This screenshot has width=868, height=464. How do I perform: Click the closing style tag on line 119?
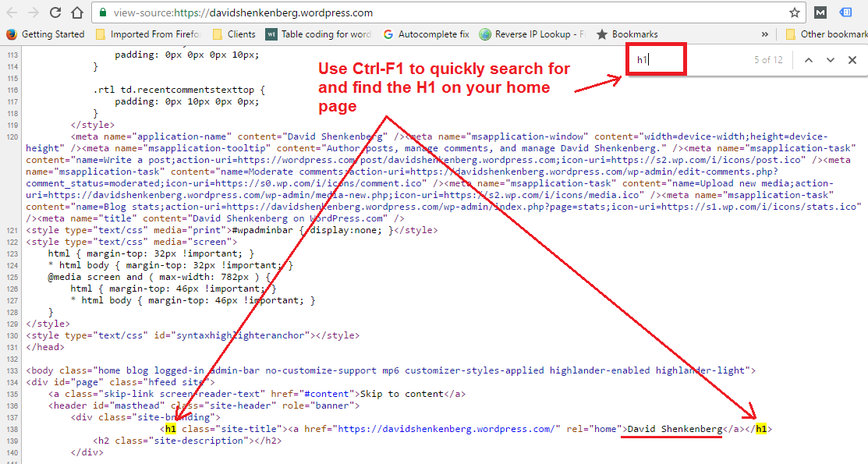[93, 125]
